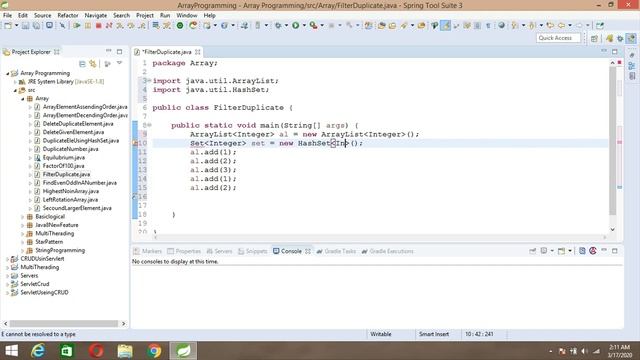Switch to the Gradle Tasks tab
This screenshot has width=640, height=360.
[336, 251]
